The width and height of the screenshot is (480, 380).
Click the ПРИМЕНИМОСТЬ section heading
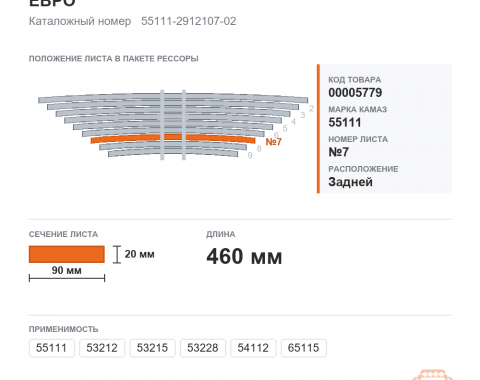63,329
